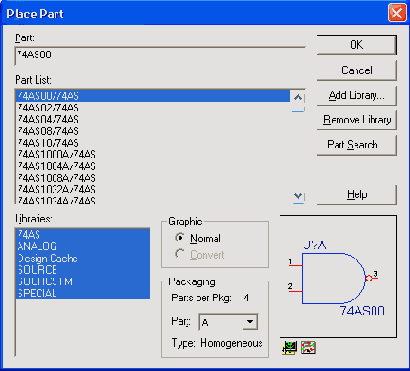Select the Normal graphic radio button
This screenshot has width=410, height=371.
(x=180, y=238)
